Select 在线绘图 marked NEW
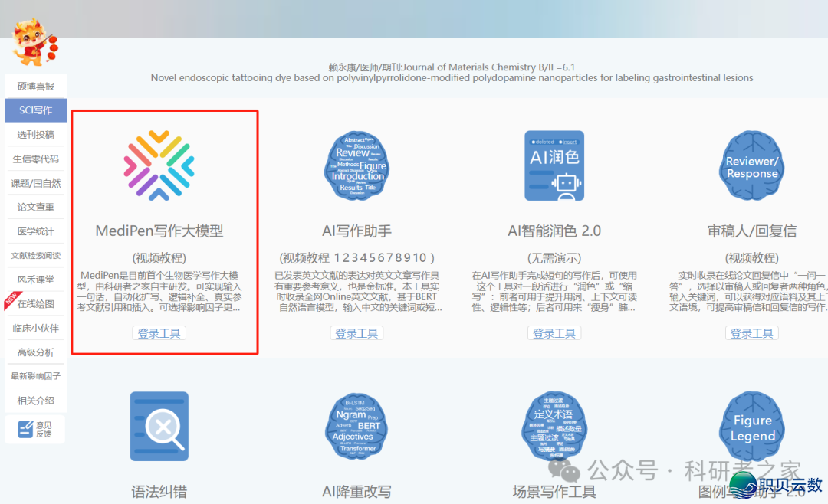Viewport: 828px width, 504px height. (x=36, y=304)
